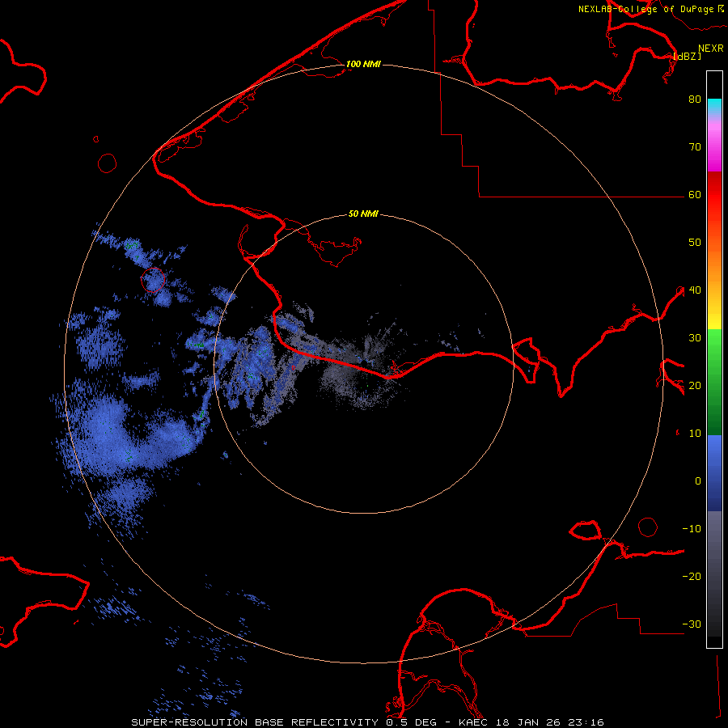Click the NEXLAB-College of DuPage credit text

[645, 9]
